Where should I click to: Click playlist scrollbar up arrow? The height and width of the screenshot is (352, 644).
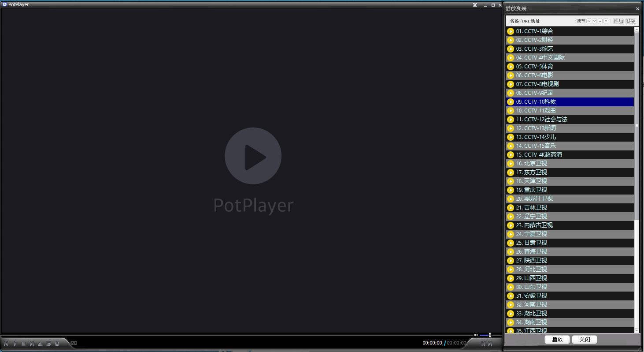click(637, 29)
